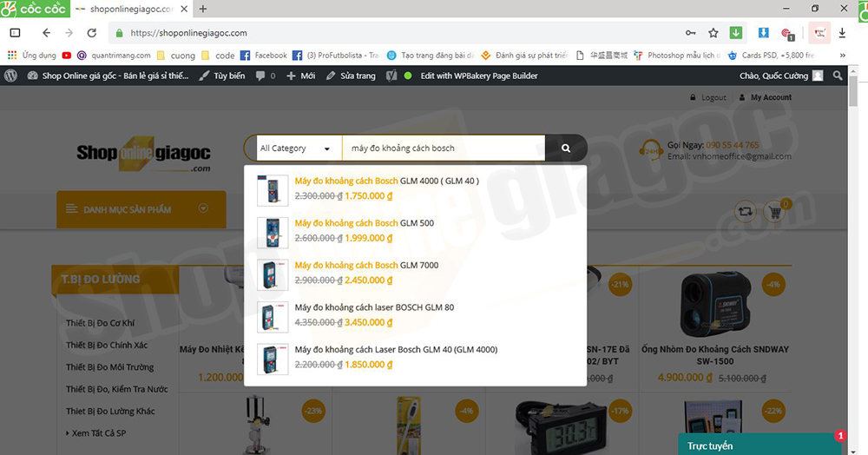Image resolution: width=868 pixels, height=455 pixels.
Task: Open Trực tuyến chat widget
Action: 710,445
